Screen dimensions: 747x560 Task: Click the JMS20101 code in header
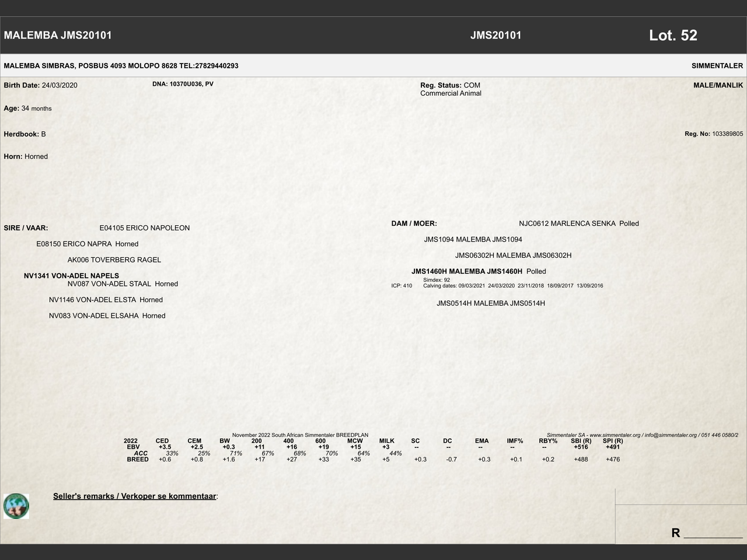click(x=495, y=35)
